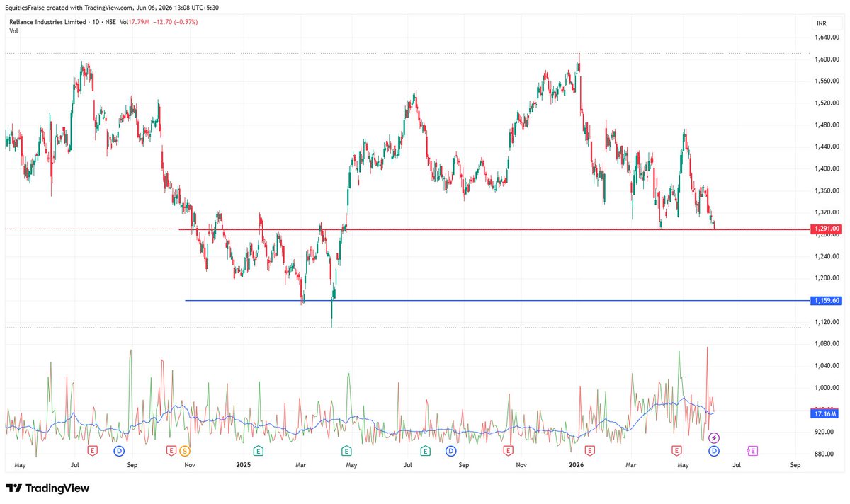Click the 1,520.00 price axis label
The image size is (850, 504).
coord(826,103)
